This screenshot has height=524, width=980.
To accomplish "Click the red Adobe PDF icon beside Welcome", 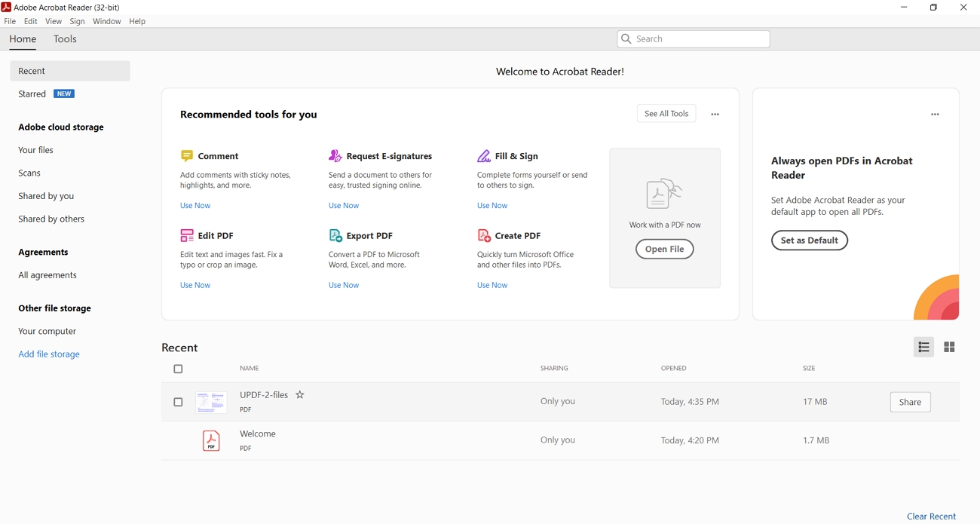I will (x=212, y=440).
